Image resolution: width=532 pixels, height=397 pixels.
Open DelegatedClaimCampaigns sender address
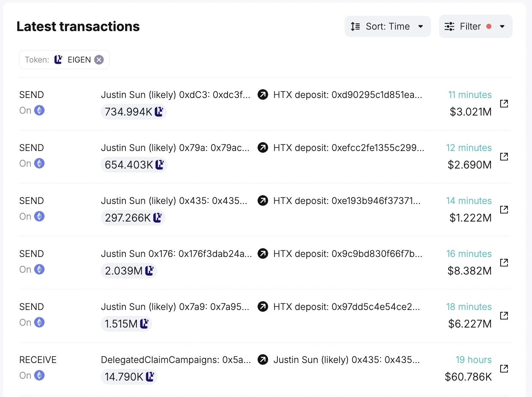176,360
